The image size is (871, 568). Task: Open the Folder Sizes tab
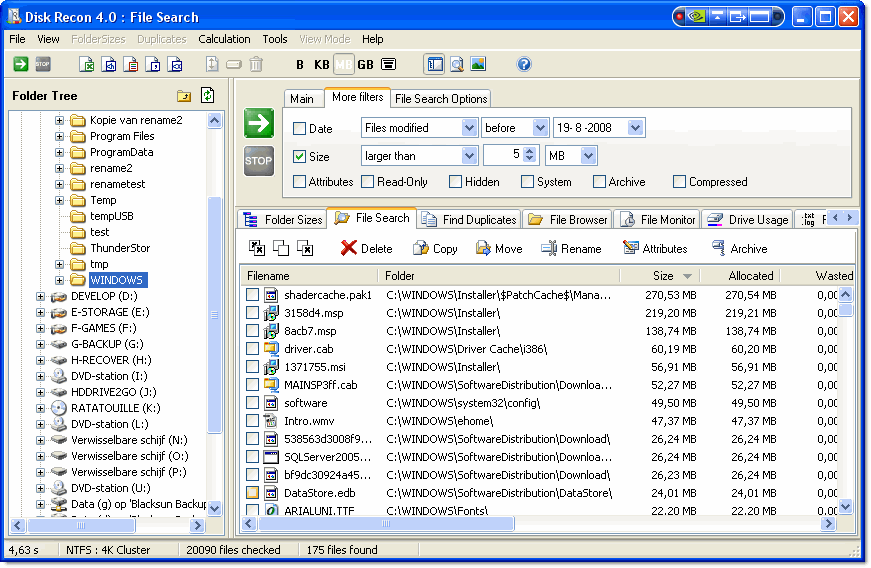[x=283, y=220]
